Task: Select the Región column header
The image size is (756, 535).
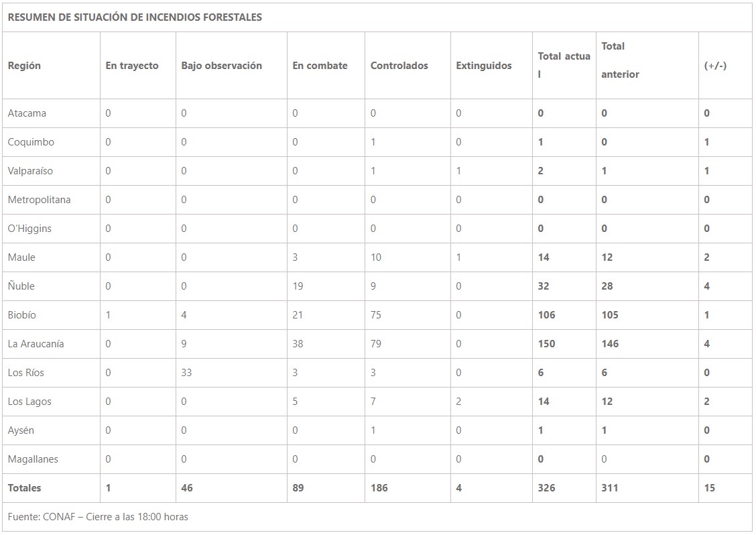Action: (x=24, y=66)
